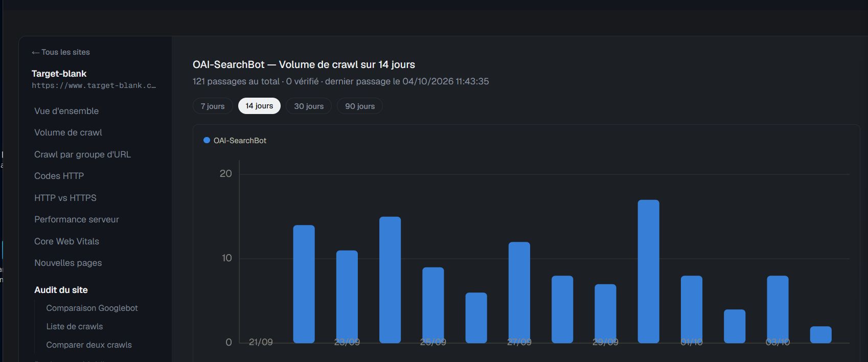The height and width of the screenshot is (362, 868).
Task: Click the bar above the 25/09 label
Action: (x=433, y=305)
